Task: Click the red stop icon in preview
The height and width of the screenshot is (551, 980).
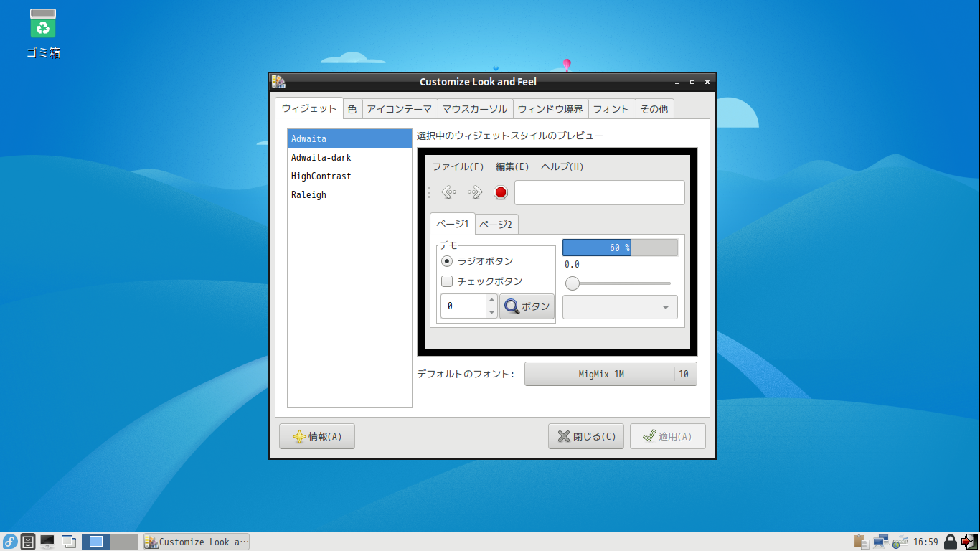Action: (501, 192)
